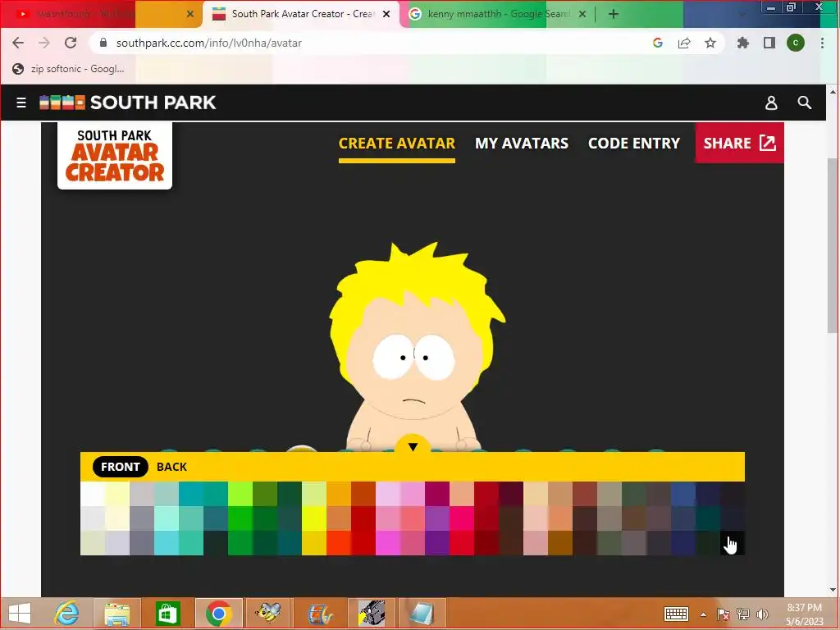Click the share-this-page icon in address bar

click(684, 43)
